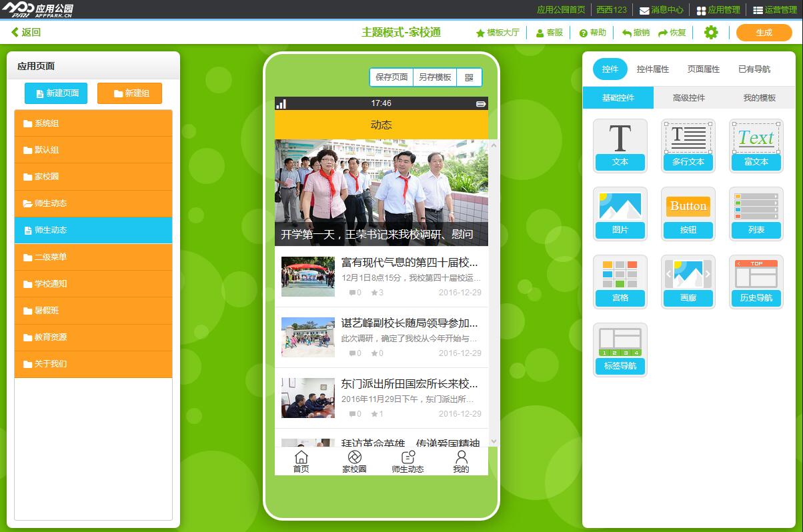Select the 画廊 gallery control
The height and width of the screenshot is (532, 803).
click(x=688, y=281)
